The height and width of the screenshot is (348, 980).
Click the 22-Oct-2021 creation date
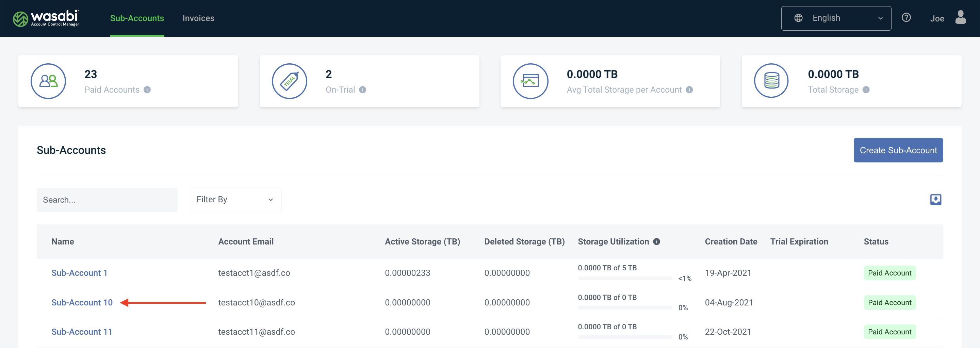[x=728, y=332]
